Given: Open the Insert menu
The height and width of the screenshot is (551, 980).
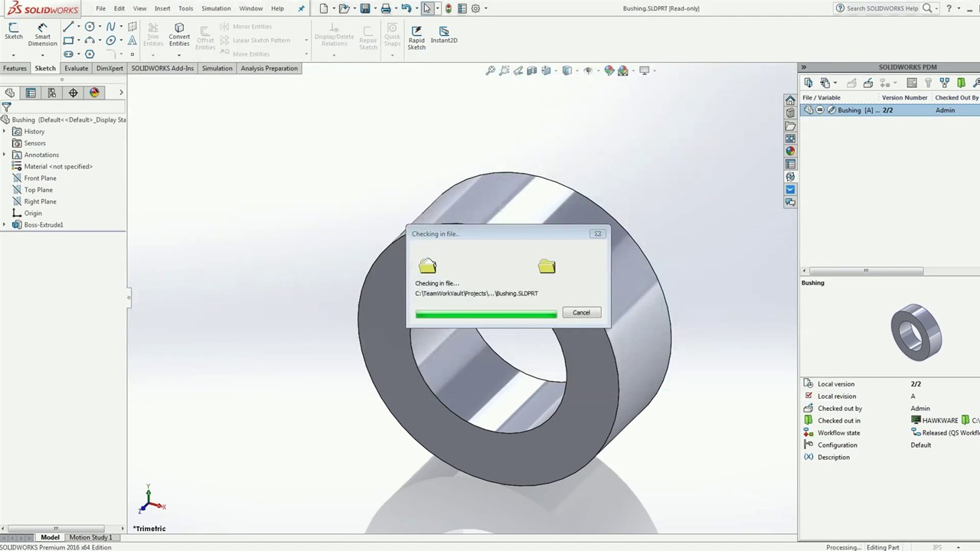Looking at the screenshot, I should click(162, 8).
